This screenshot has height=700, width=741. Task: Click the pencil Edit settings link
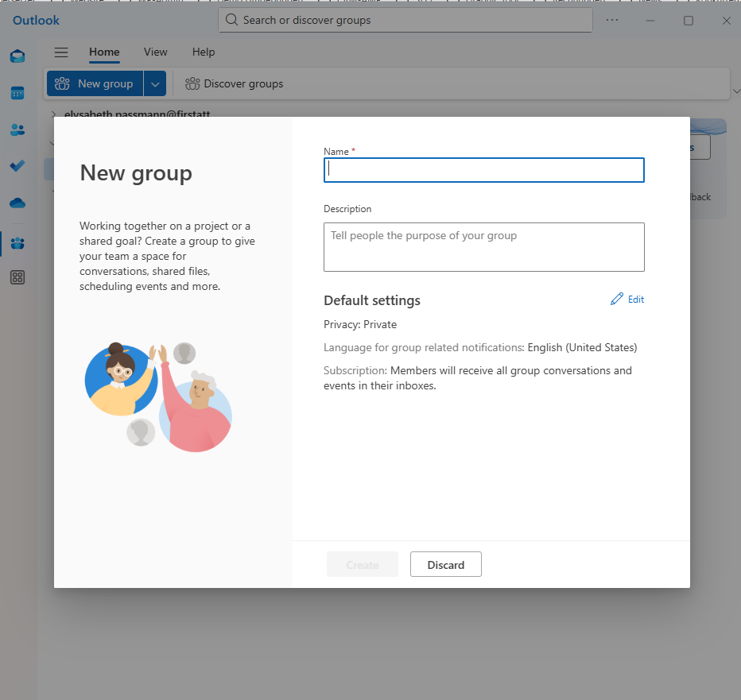pos(627,300)
